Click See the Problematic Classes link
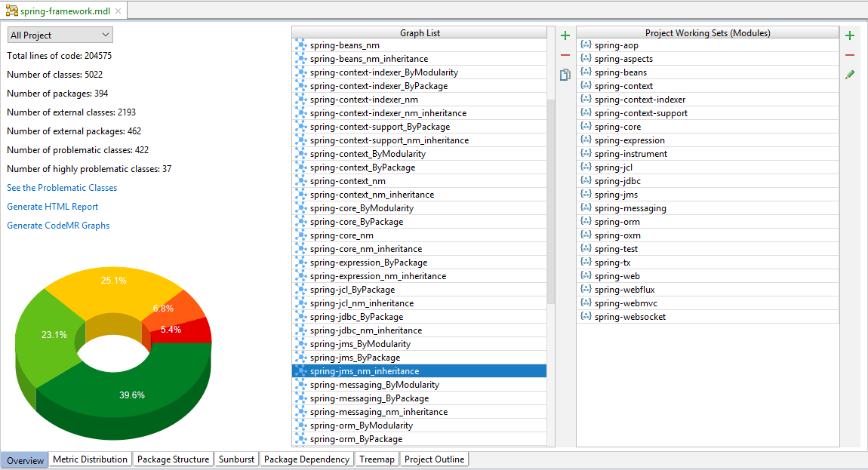The height and width of the screenshot is (470, 868). [61, 188]
